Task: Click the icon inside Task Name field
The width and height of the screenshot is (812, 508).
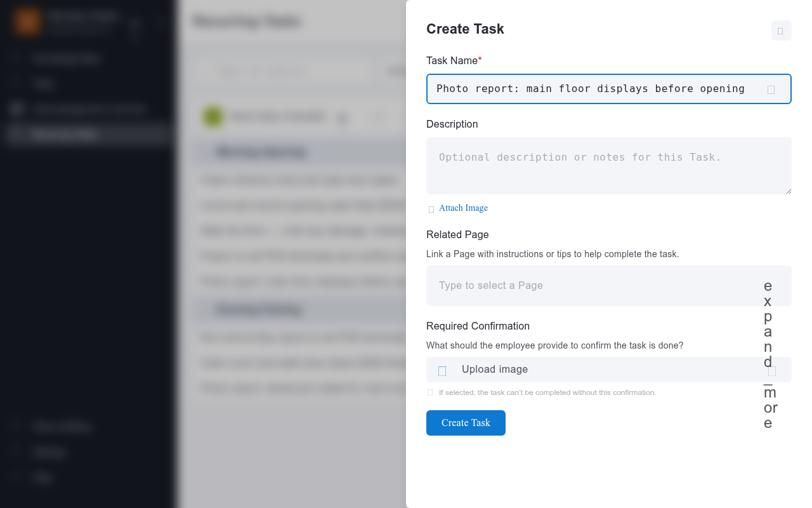Action: click(x=771, y=90)
